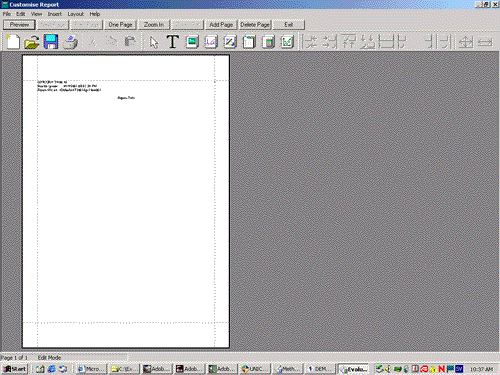500x375 pixels.
Task: Click the same-width icon at toolbar end
Action: click(485, 42)
